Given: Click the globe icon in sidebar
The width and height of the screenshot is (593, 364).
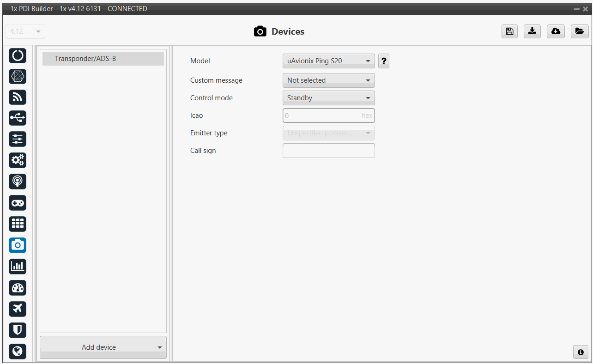Looking at the screenshot, I should pos(18,351).
